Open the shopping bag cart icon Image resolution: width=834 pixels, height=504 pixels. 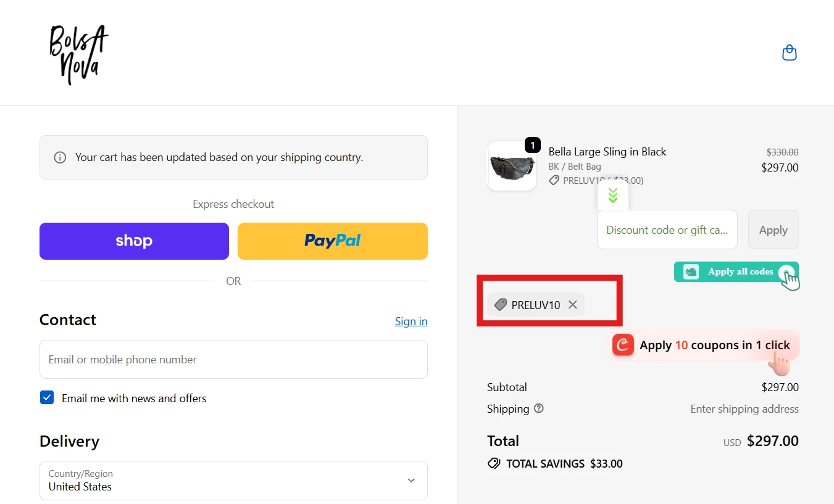(789, 53)
